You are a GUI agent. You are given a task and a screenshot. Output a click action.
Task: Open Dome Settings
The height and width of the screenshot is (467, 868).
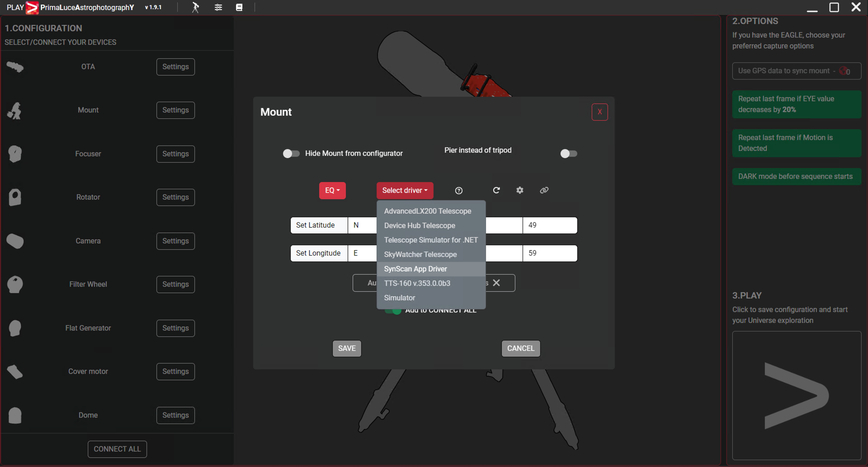click(175, 416)
